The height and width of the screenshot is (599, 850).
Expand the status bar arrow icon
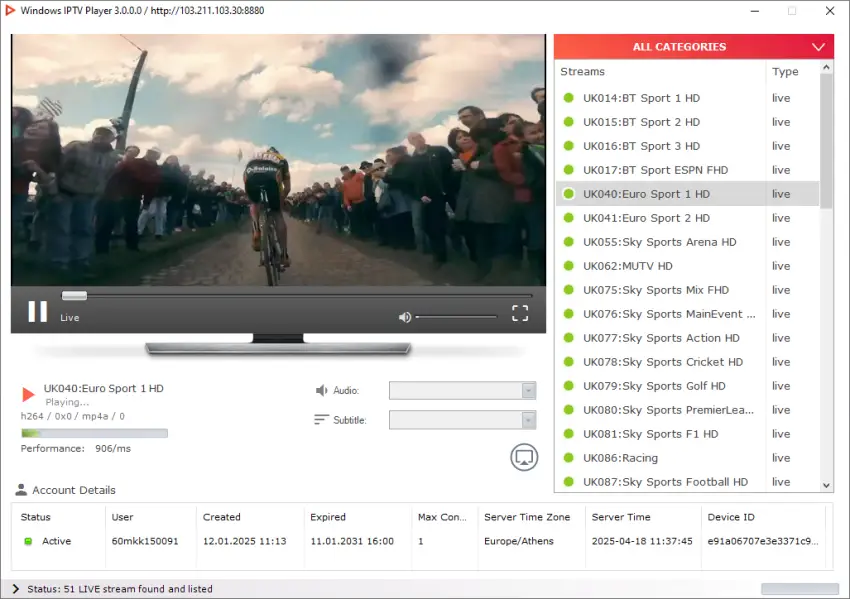click(x=15, y=589)
